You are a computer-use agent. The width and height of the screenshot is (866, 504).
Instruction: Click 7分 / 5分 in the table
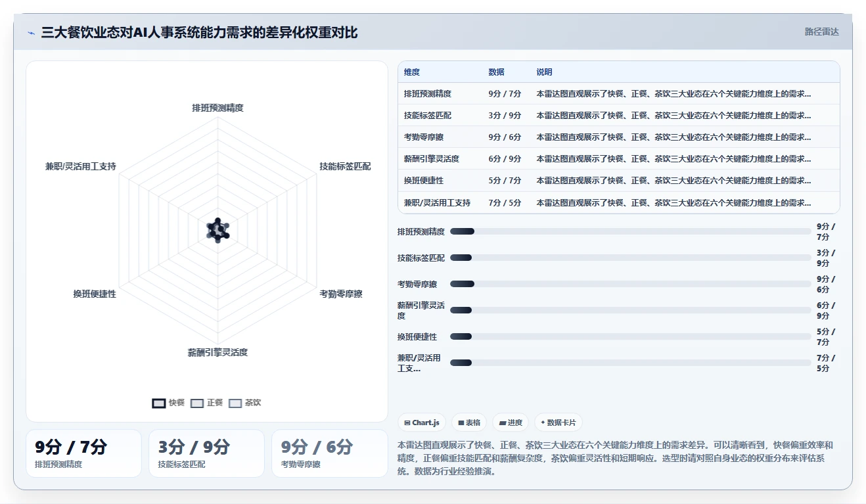click(505, 203)
